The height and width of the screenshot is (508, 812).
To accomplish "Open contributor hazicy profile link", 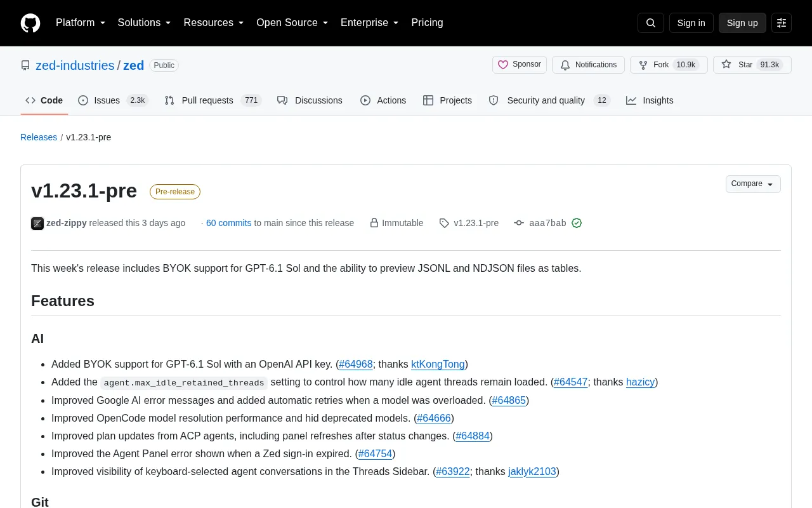I will (x=640, y=382).
